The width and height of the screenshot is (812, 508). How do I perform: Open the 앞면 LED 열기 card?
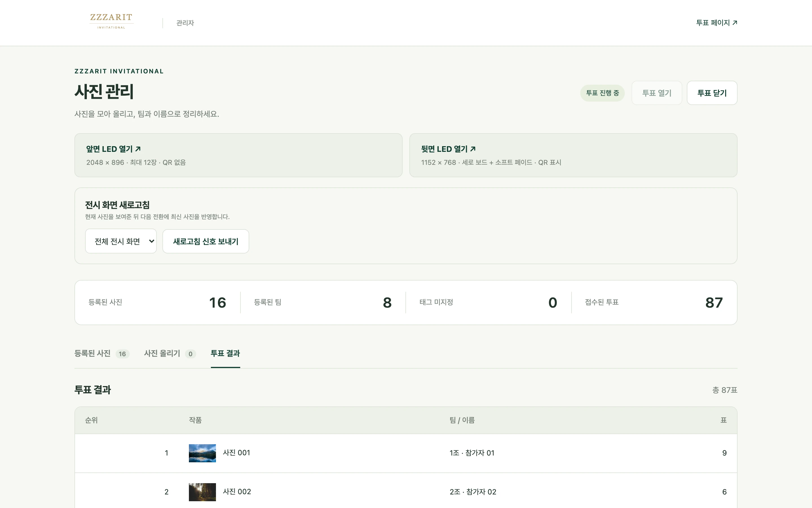coord(238,155)
